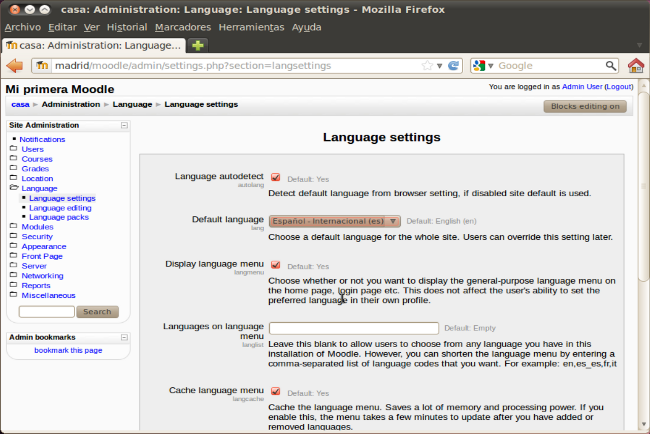Toggle the Language autodetect checkbox

coord(275,178)
